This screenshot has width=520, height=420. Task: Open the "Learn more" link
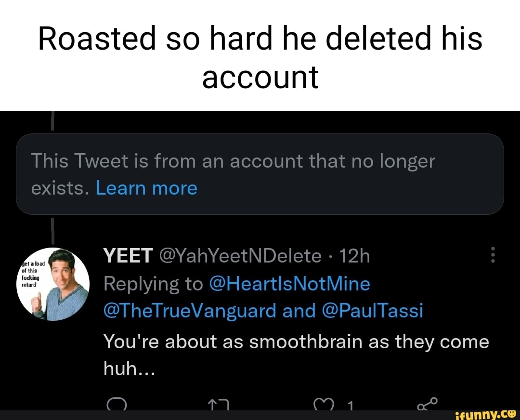click(x=146, y=188)
